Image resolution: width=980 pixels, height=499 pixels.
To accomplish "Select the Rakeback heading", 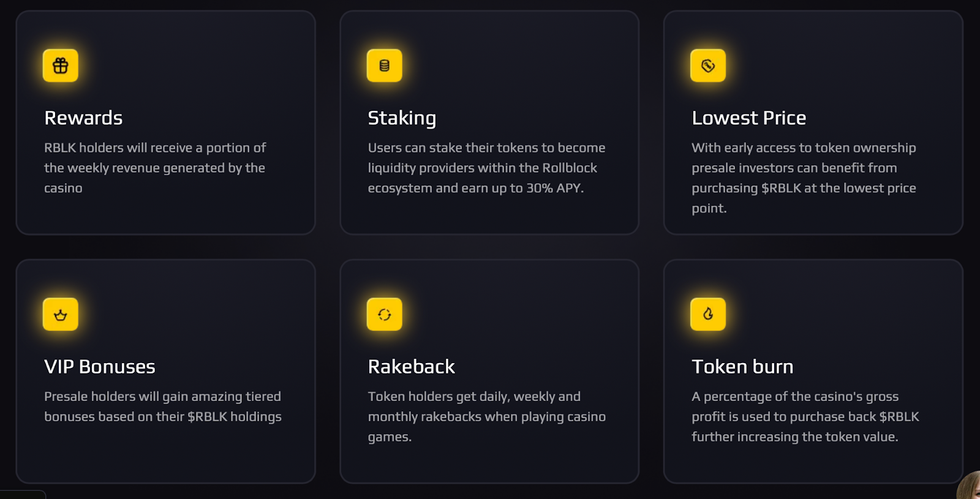I will tap(411, 366).
